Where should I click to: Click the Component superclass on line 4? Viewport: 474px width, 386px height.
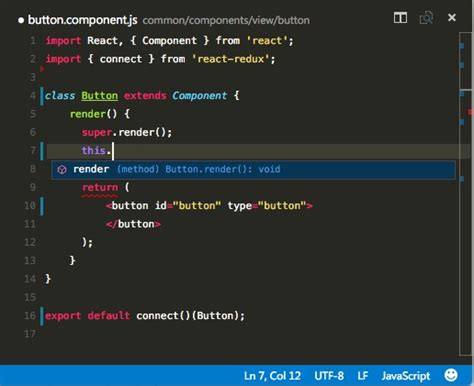199,96
